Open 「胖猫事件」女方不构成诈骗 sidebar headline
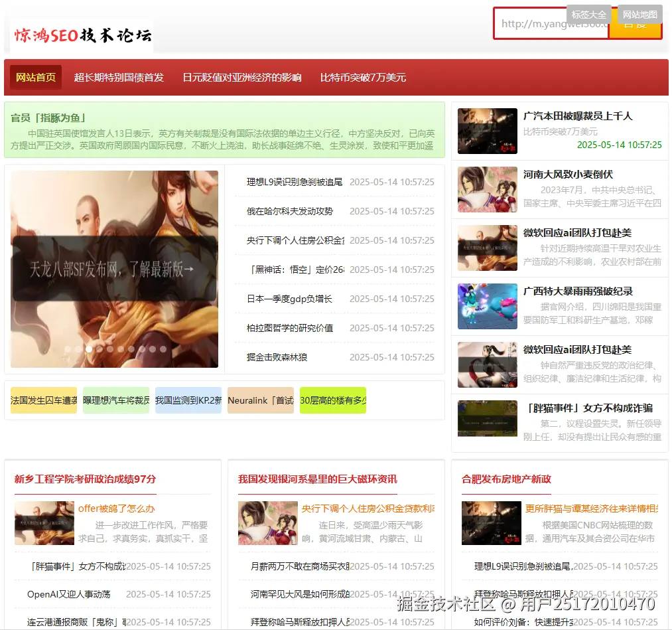This screenshot has height=630, width=672. coord(588,408)
